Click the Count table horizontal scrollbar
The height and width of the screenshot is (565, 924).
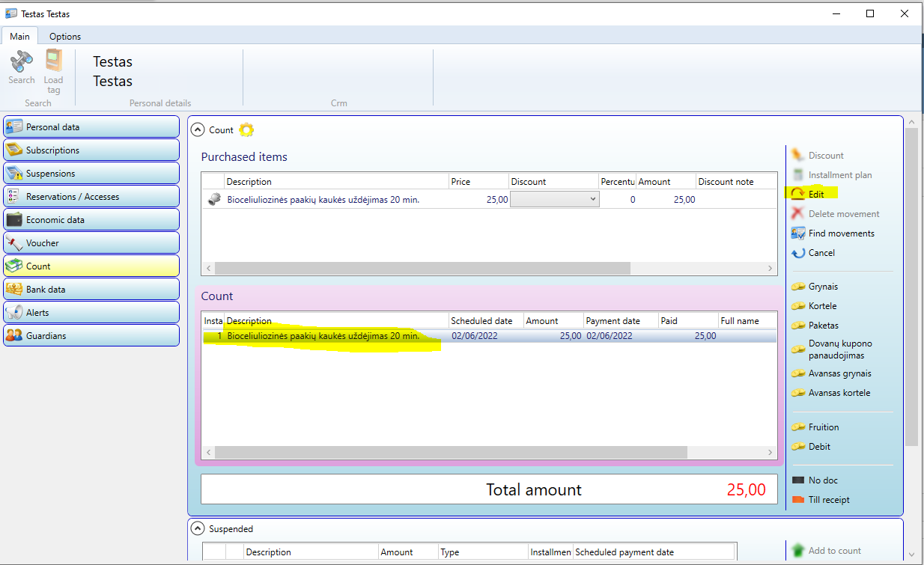point(451,452)
